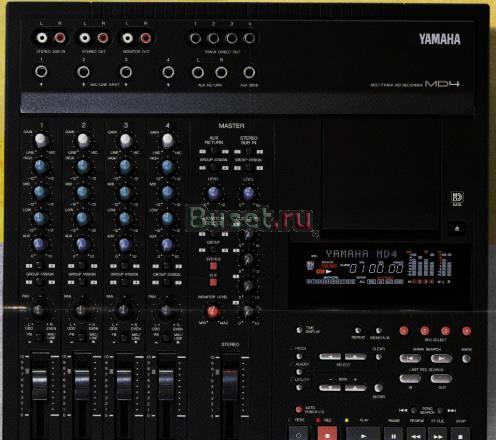Click the next SONG SEARCH button
Screen dimensions: 496x440
coord(440,410)
